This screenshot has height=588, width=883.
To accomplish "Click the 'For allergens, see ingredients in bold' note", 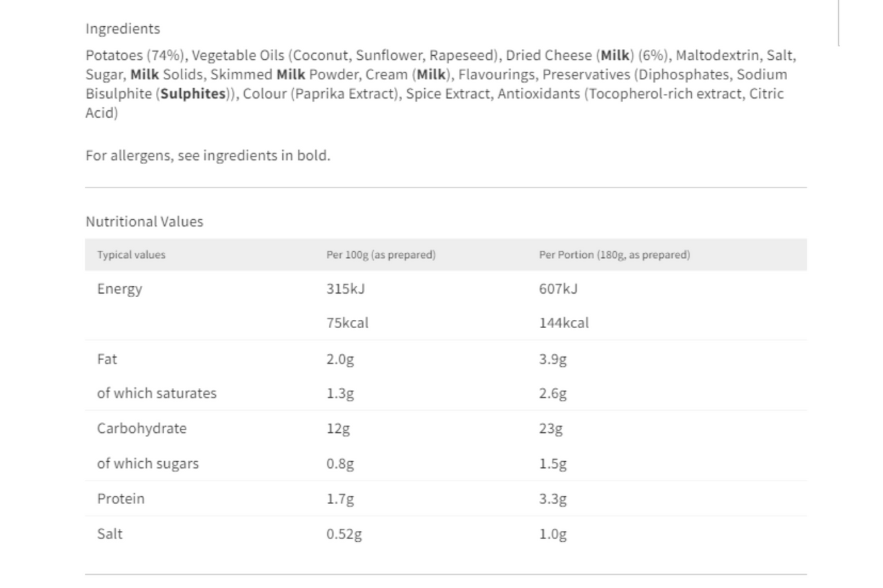I will (x=208, y=155).
